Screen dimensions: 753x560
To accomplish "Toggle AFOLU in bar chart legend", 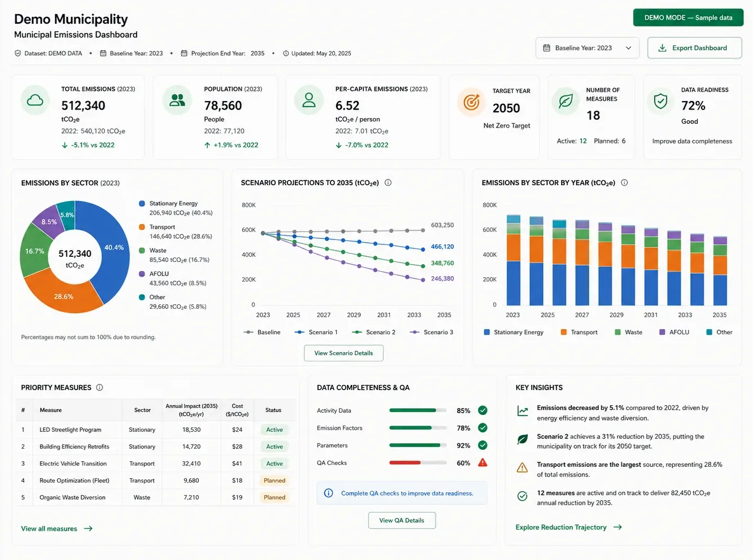I will coord(674,332).
